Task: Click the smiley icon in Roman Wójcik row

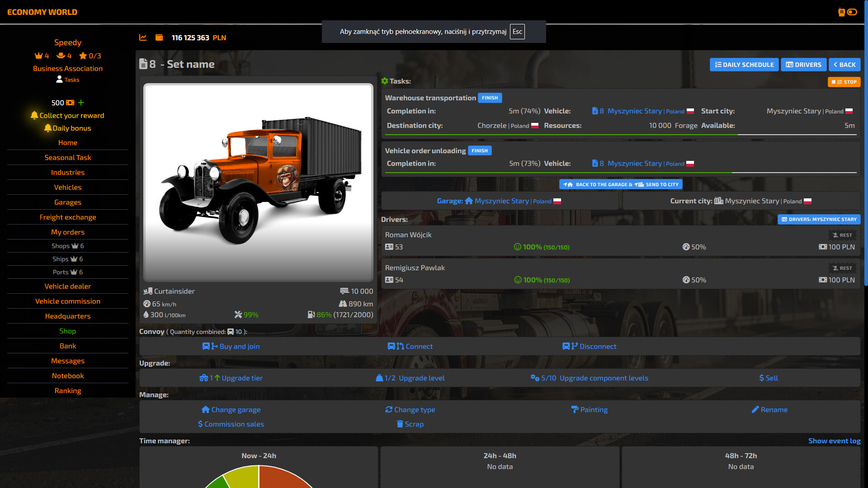Action: point(518,247)
